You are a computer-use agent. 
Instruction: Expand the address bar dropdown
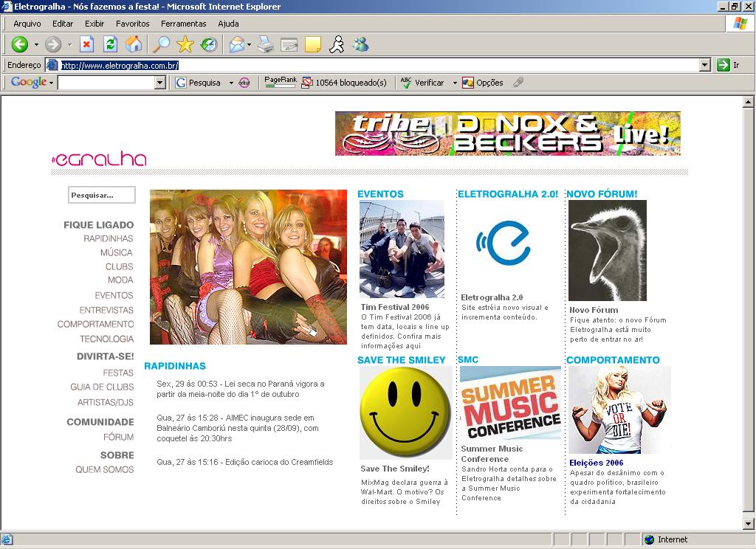[x=705, y=65]
